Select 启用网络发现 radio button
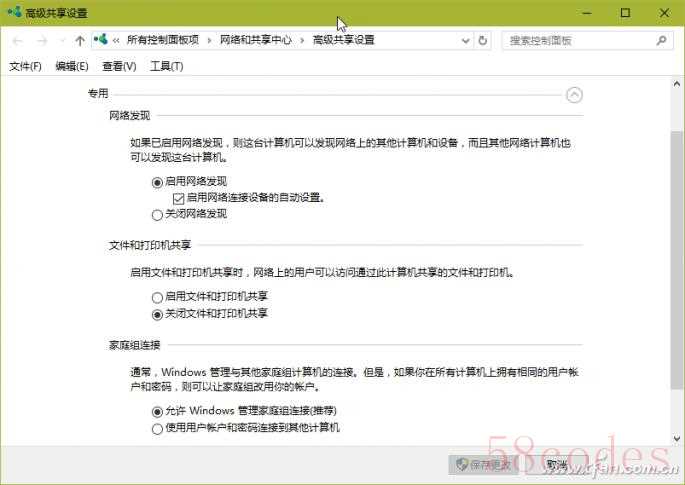This screenshot has height=485, width=685. (x=157, y=182)
